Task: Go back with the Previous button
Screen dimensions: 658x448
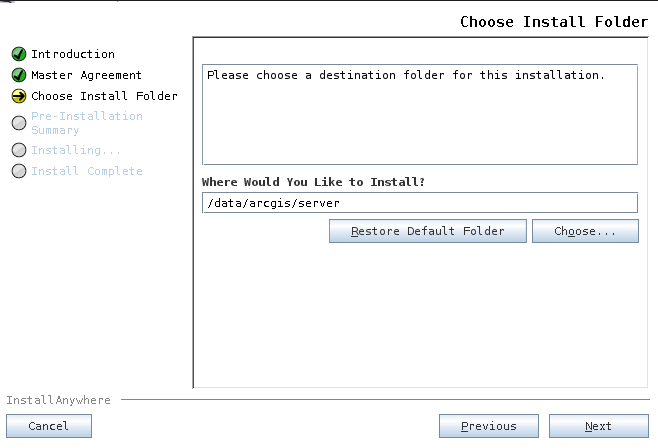Action: click(x=488, y=426)
